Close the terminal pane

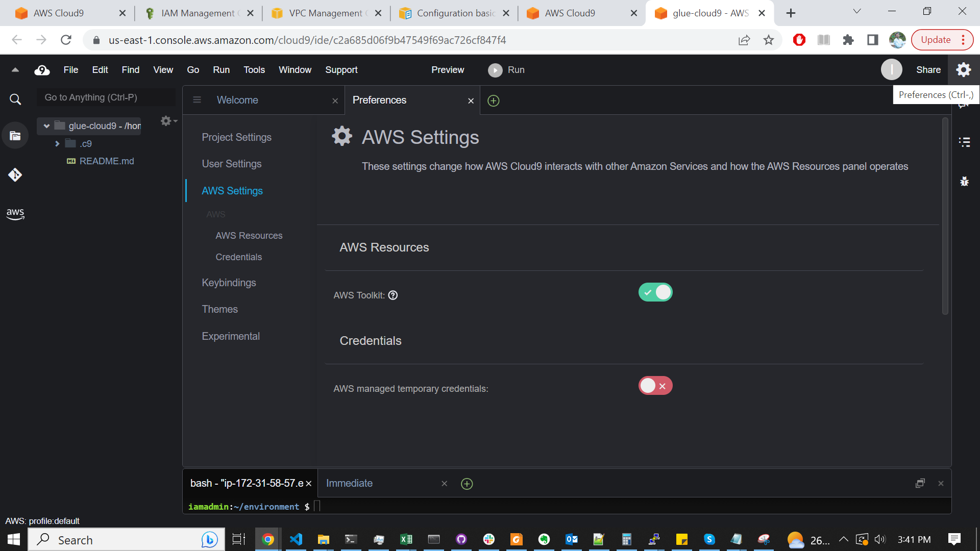pos(941,483)
